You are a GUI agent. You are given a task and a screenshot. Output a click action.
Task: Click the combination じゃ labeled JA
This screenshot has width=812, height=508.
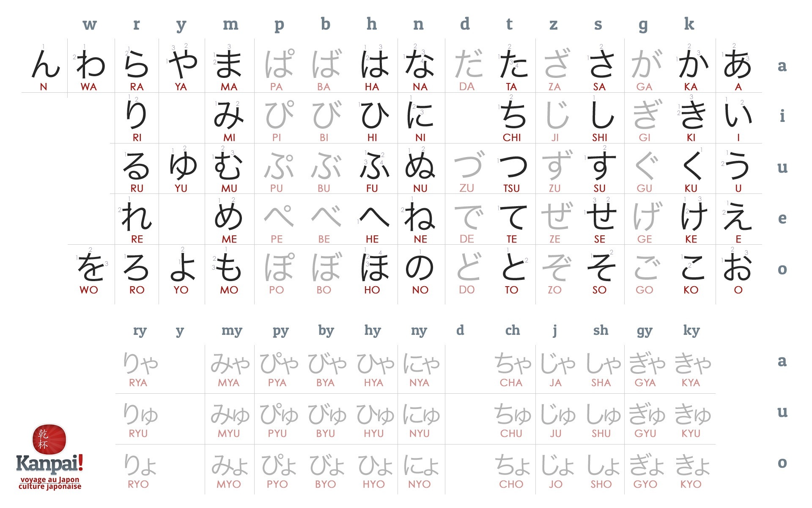tap(557, 363)
